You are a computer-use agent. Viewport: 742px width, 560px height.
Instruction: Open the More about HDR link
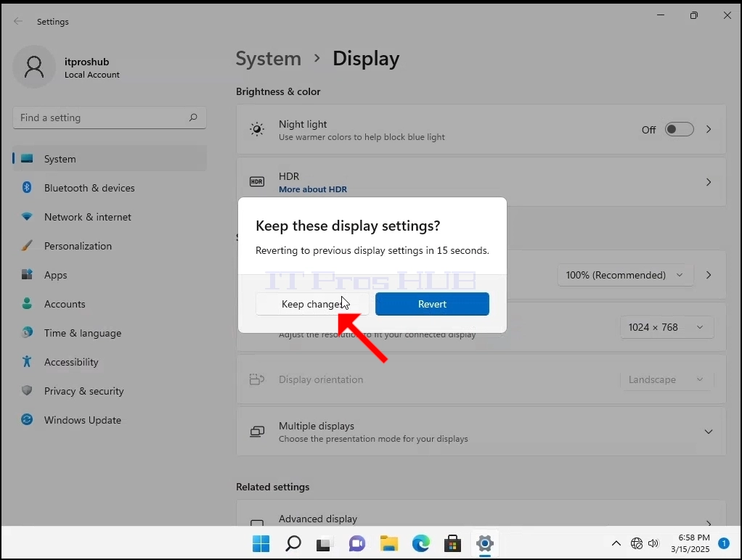[313, 189]
